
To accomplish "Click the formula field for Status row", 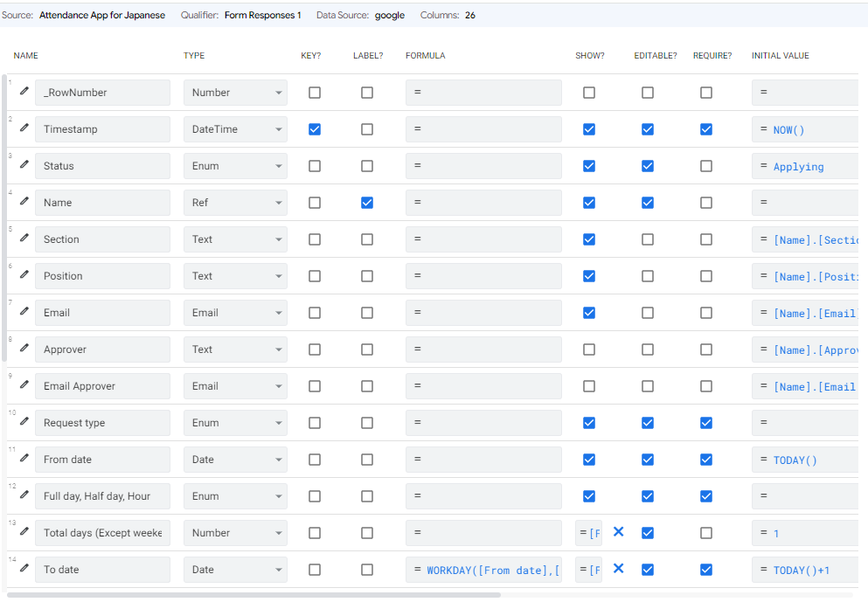I will [x=483, y=166].
